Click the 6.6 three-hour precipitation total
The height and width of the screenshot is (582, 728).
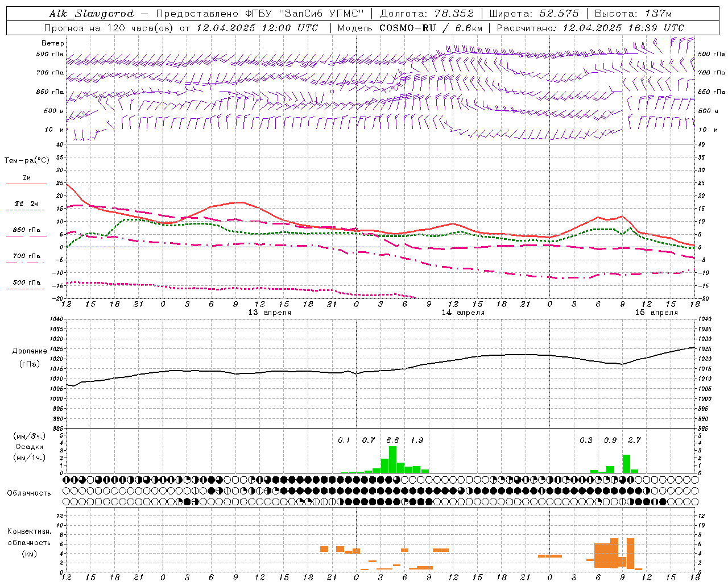point(392,440)
